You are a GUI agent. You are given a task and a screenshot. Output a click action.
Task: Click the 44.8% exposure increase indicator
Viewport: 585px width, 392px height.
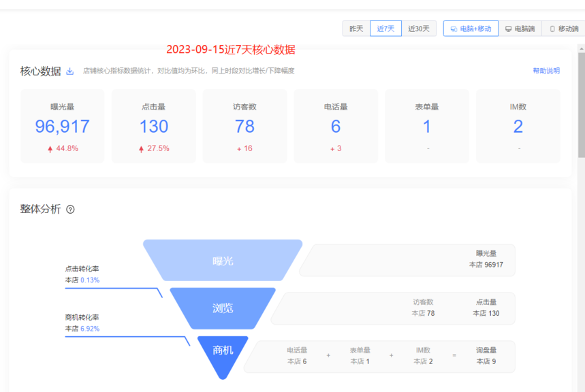(x=63, y=148)
